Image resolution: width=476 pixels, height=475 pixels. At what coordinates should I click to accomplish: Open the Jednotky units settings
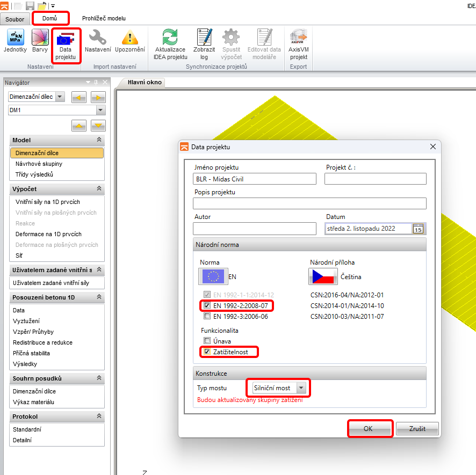pyautogui.click(x=15, y=43)
